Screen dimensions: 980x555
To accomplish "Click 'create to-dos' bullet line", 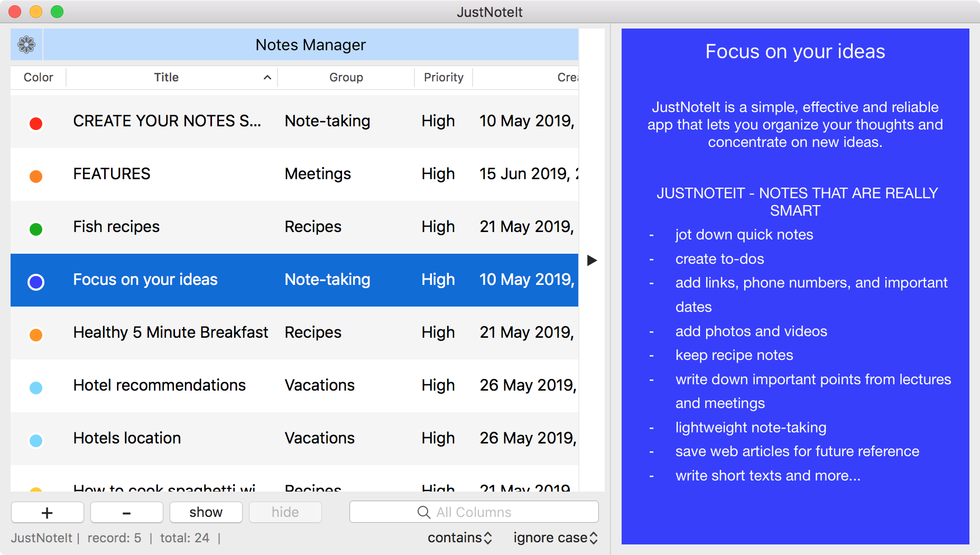I will (719, 259).
